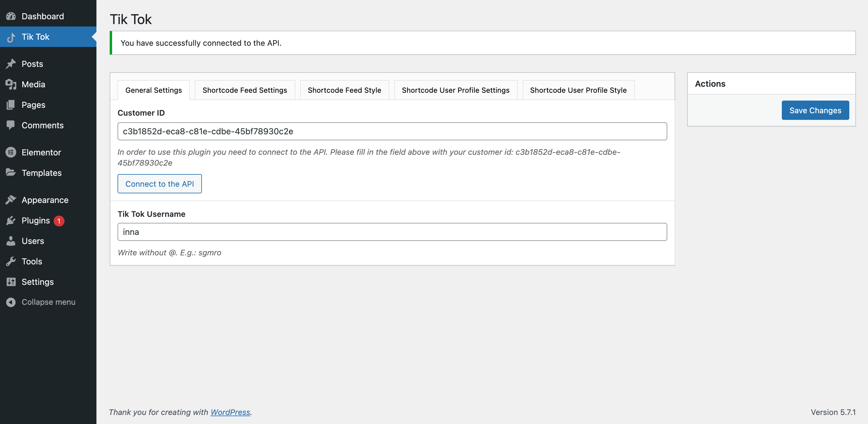
Task: Click the Dashboard gauge icon
Action: (11, 16)
